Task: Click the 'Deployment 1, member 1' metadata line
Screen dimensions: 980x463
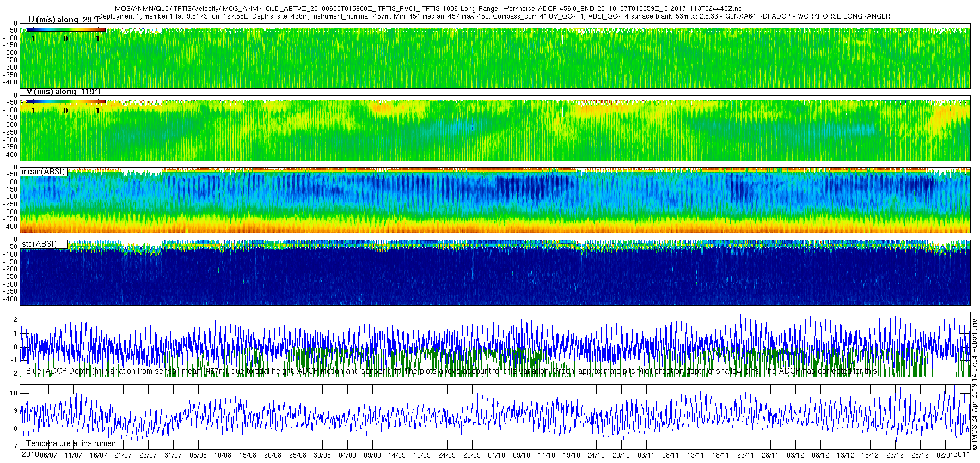Action: click(x=494, y=16)
